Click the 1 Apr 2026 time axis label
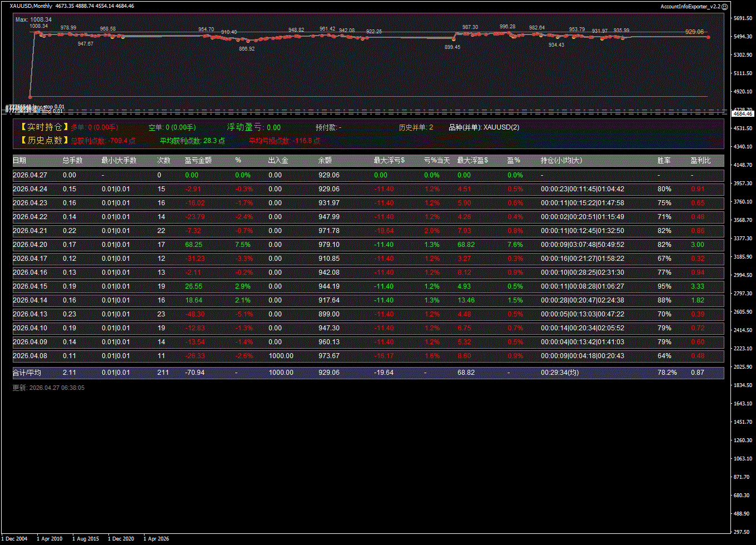The image size is (756, 545). coord(156,538)
